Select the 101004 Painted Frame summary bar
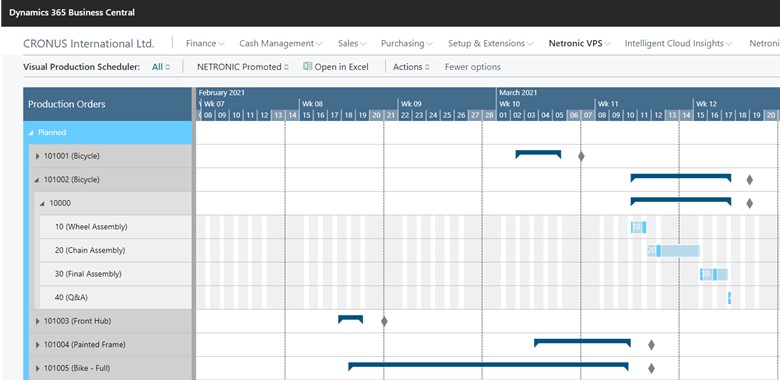This screenshot has height=380, width=780. 583,343
